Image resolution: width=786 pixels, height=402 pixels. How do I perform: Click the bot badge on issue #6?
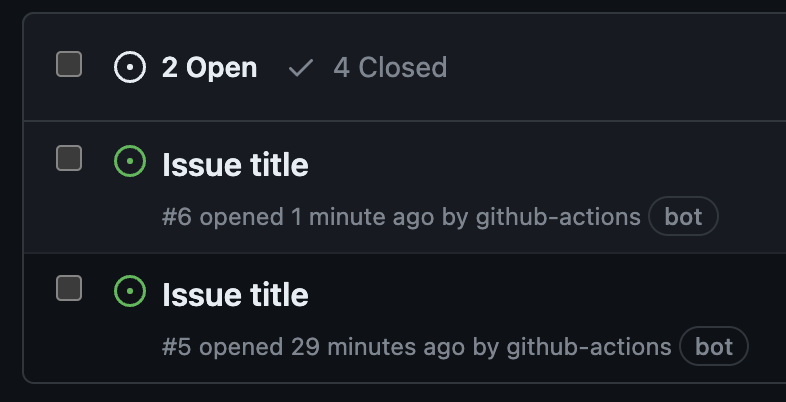pos(683,217)
